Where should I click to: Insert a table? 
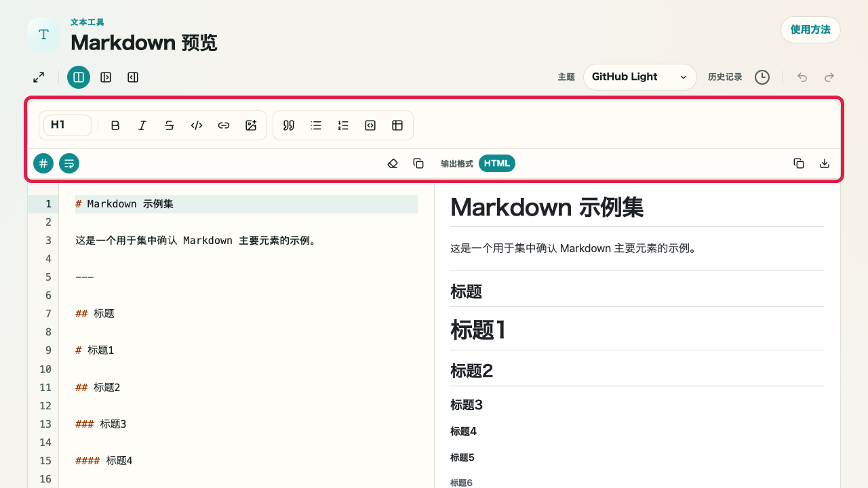(x=397, y=125)
